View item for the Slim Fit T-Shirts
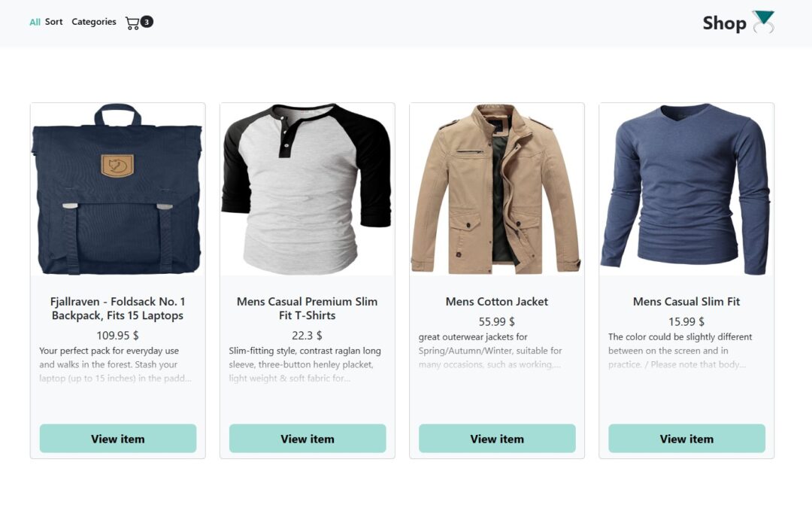The width and height of the screenshot is (812, 508). coord(307,438)
